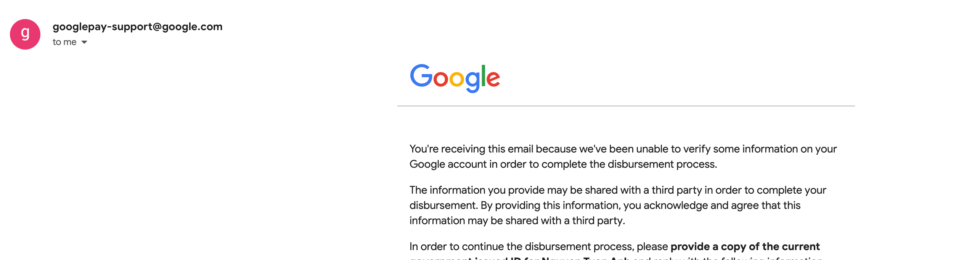Click the blue capital G in Google logo

click(x=421, y=76)
